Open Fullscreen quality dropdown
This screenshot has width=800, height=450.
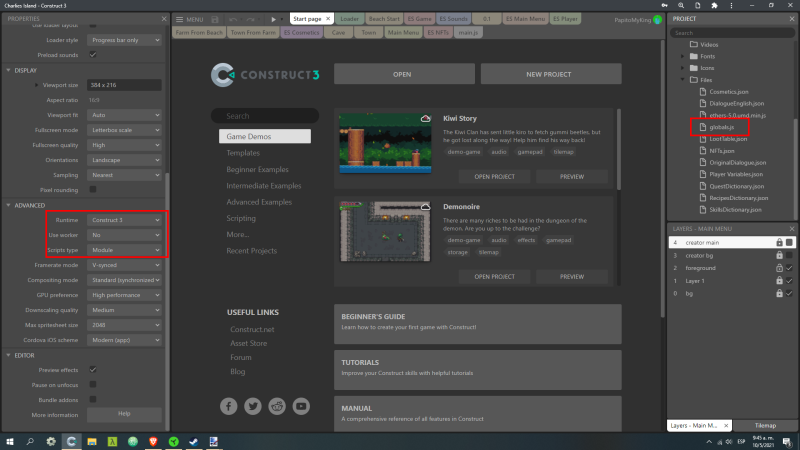coord(124,145)
